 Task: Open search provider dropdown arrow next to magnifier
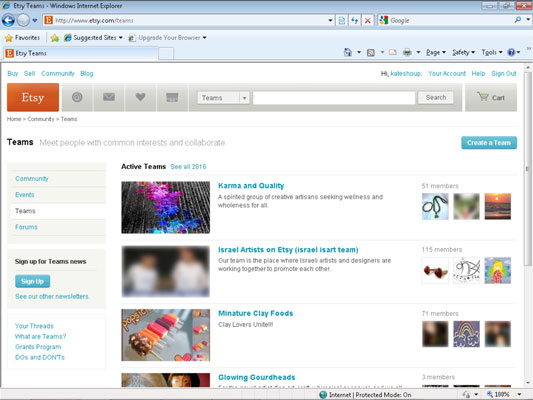coord(528,20)
